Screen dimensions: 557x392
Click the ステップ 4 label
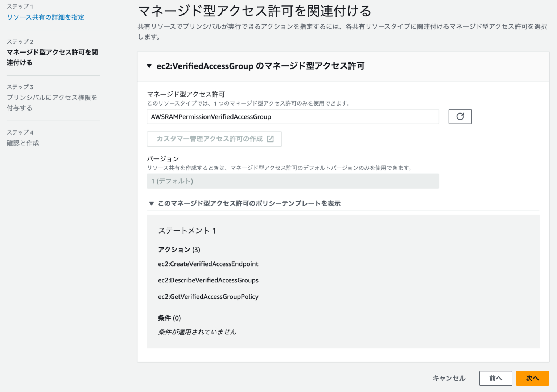[20, 132]
